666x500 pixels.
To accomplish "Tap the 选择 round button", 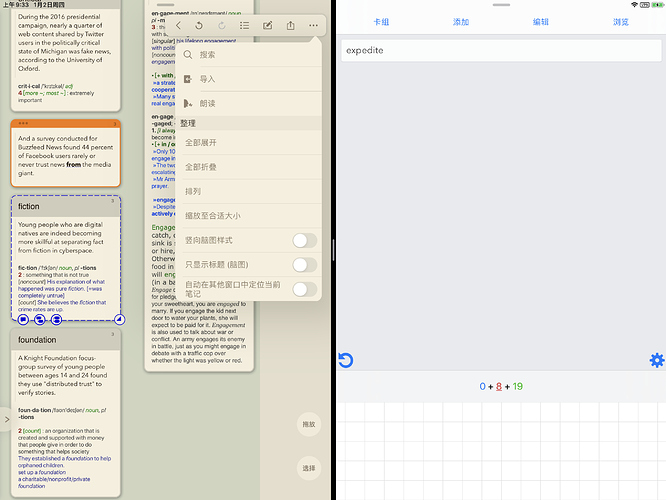I will (309, 468).
